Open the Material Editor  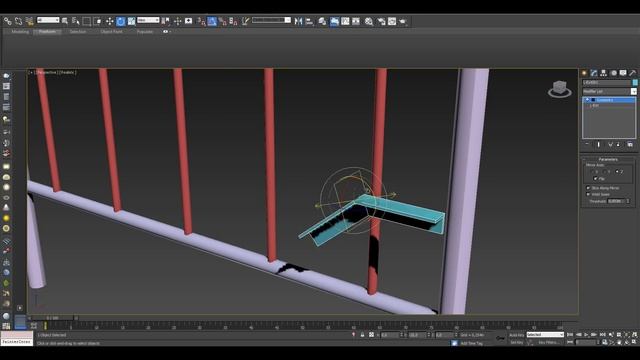tap(369, 21)
